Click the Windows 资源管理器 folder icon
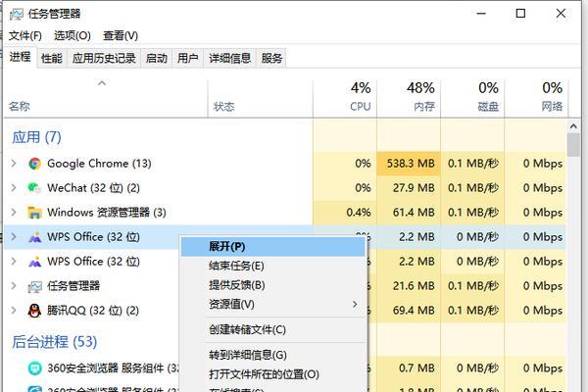Image resolution: width=588 pixels, height=392 pixels. [x=35, y=213]
